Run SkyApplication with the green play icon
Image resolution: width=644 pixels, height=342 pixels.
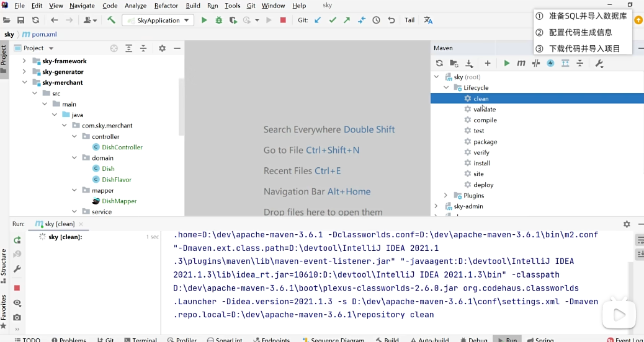(x=204, y=20)
